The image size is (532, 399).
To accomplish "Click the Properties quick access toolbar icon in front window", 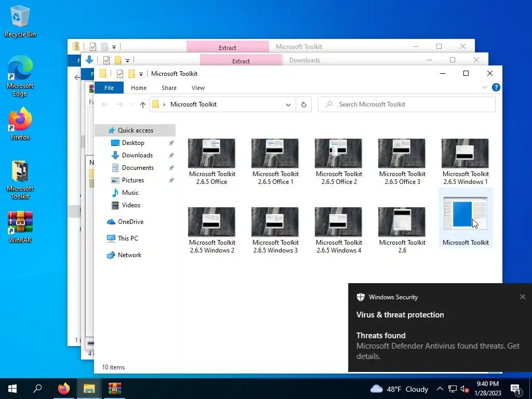I will point(120,74).
